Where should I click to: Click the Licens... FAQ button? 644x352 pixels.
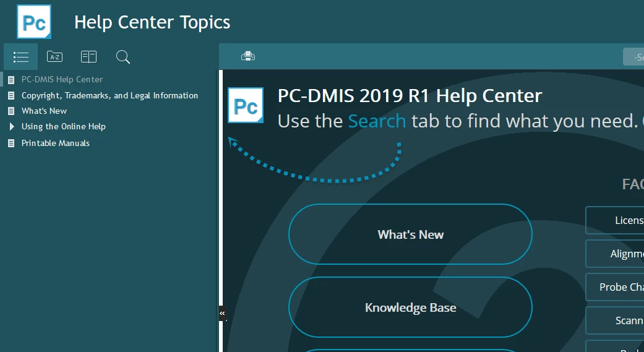(614, 220)
